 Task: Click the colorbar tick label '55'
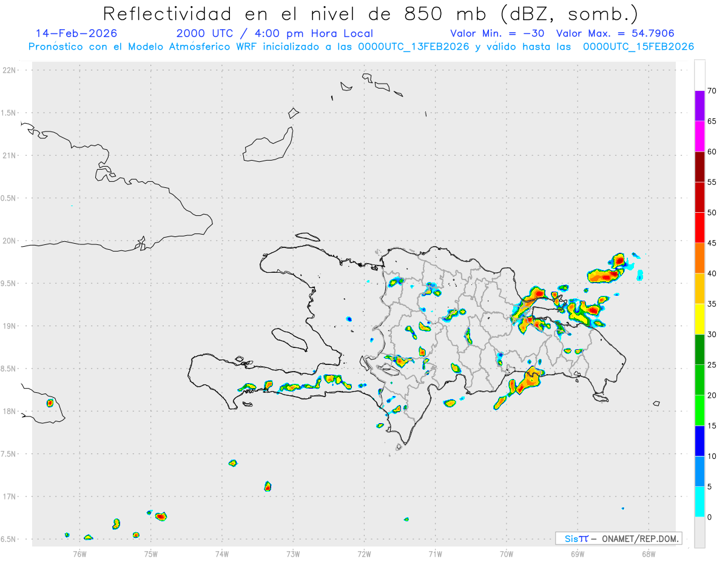click(x=712, y=182)
